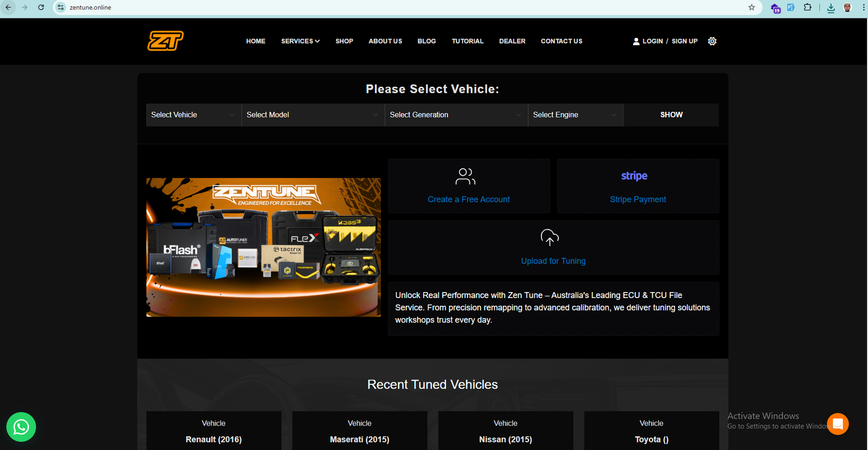Click the user profile icon beside Login

tap(636, 41)
